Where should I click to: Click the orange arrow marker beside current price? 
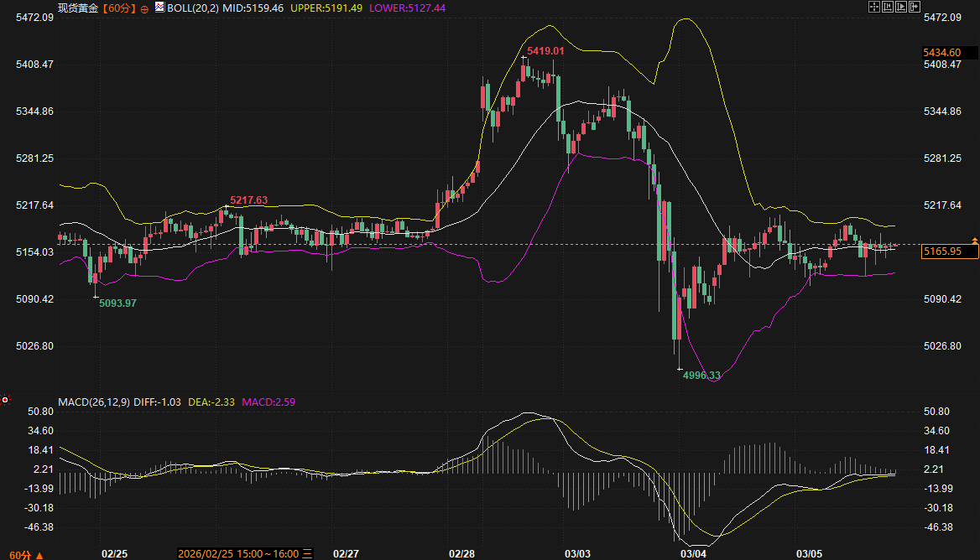point(974,241)
